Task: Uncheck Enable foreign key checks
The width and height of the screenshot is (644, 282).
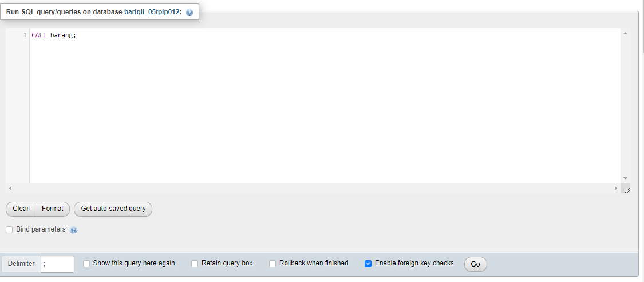Action: 368,264
